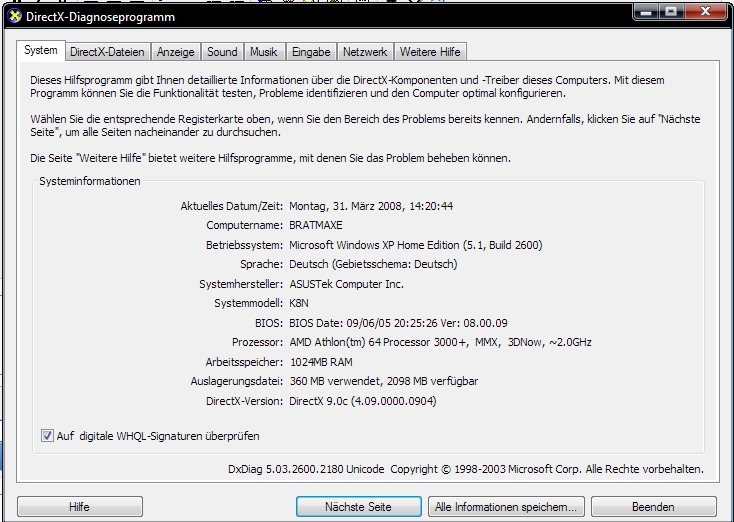This screenshot has height=522, width=734.
Task: Open the Musik tab
Action: tap(264, 52)
